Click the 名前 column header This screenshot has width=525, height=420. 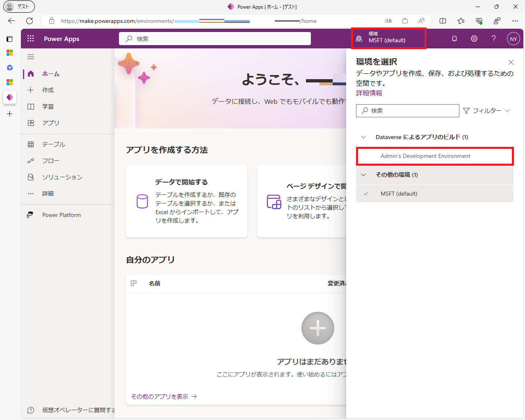click(x=155, y=283)
